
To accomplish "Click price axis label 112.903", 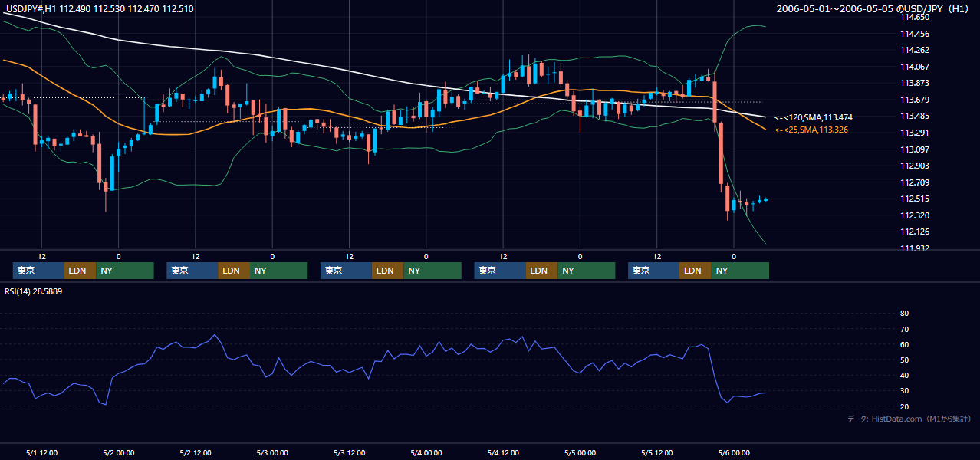I will pyautogui.click(x=914, y=166).
